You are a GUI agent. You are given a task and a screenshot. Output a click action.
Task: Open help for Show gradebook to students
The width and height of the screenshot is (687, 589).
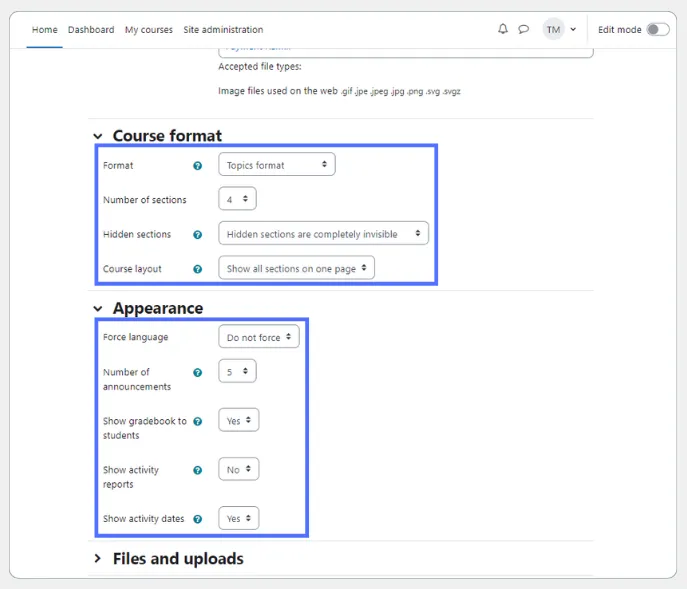[198, 422]
